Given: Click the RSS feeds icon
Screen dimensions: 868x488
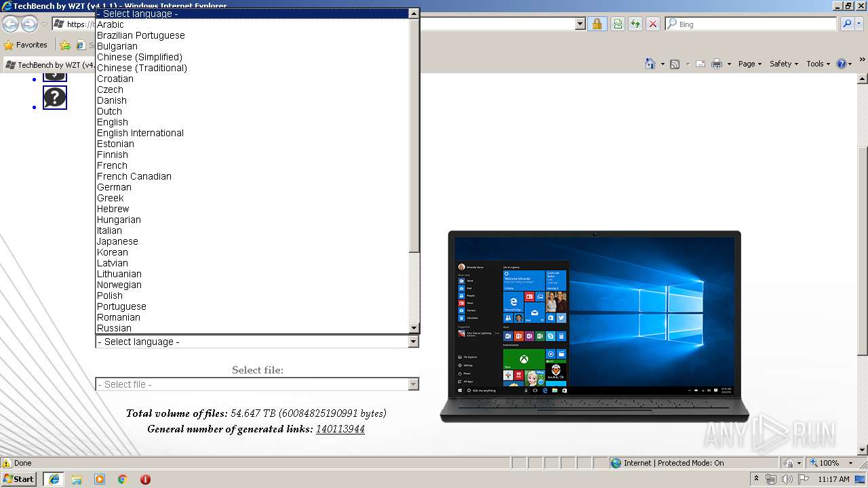Looking at the screenshot, I should (x=675, y=64).
